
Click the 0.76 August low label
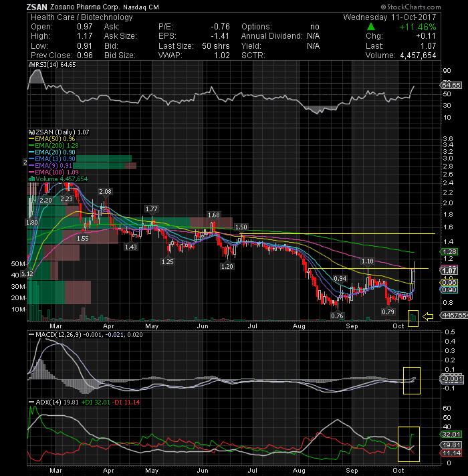click(x=337, y=316)
